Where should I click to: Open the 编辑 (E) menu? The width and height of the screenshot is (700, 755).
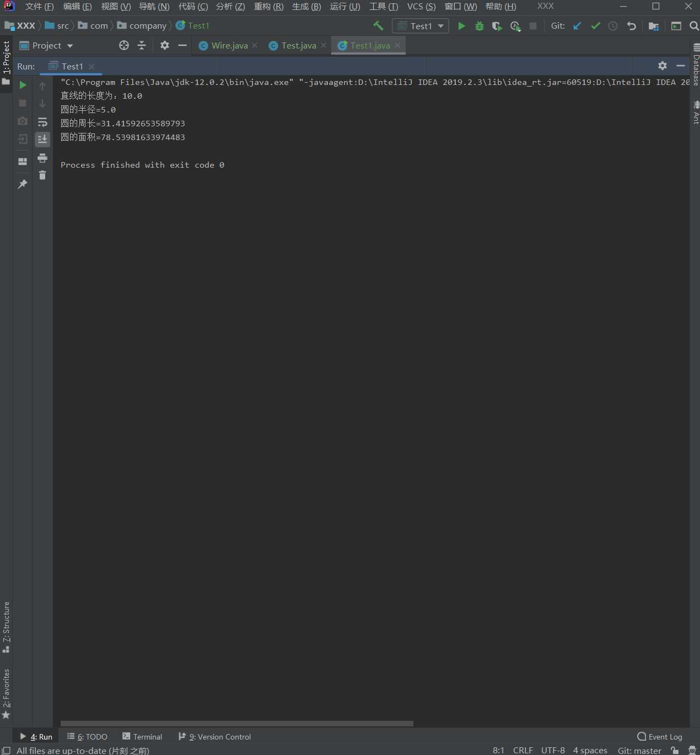coord(77,7)
